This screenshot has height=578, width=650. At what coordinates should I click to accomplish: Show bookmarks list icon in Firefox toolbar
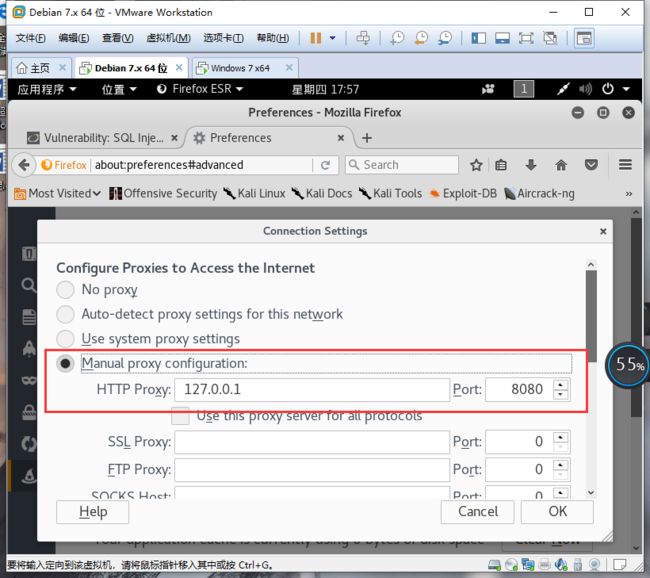tap(501, 165)
